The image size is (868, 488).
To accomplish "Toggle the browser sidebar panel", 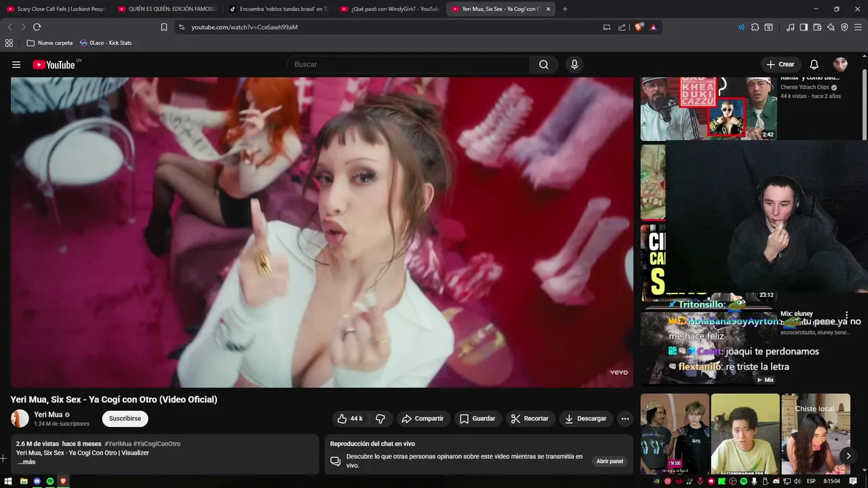I will tap(804, 27).
